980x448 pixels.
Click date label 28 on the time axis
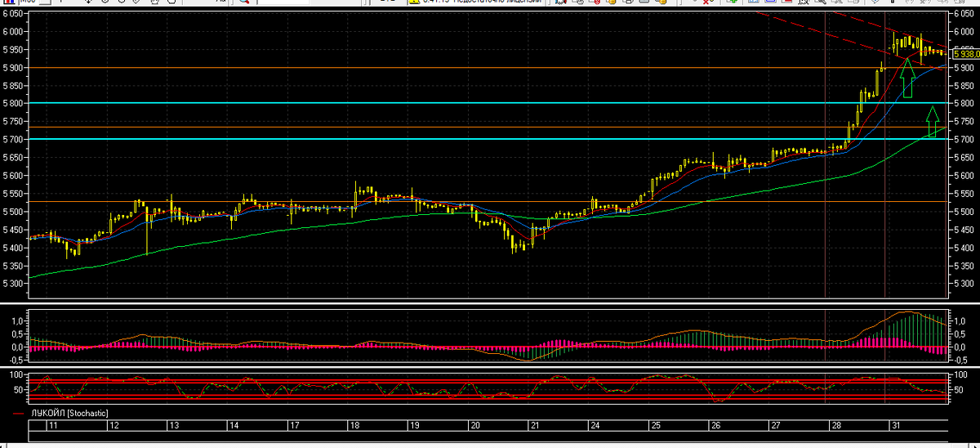tap(835, 426)
